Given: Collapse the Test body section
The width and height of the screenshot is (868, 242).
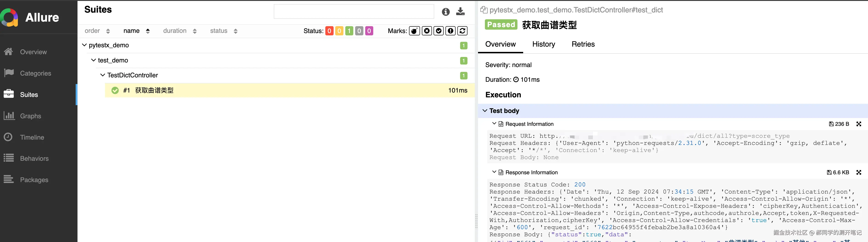Looking at the screenshot, I should pyautogui.click(x=485, y=110).
